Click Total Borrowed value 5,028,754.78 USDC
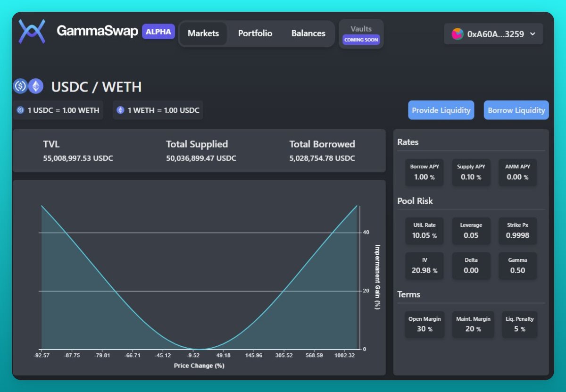 tap(322, 158)
